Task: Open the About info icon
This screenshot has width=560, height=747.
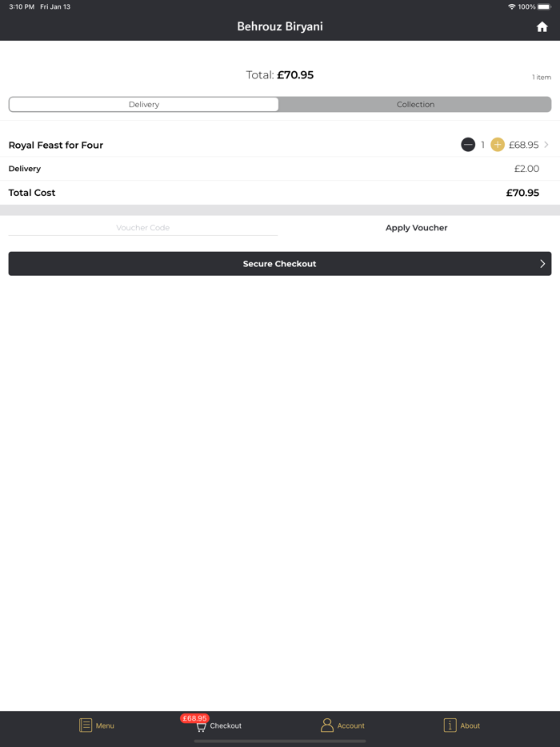Action: [x=449, y=725]
